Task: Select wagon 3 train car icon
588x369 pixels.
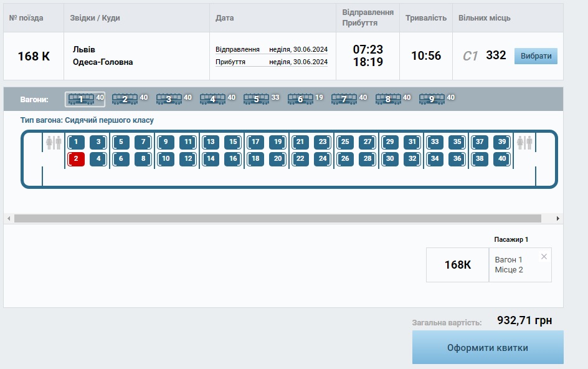Action: [x=169, y=99]
